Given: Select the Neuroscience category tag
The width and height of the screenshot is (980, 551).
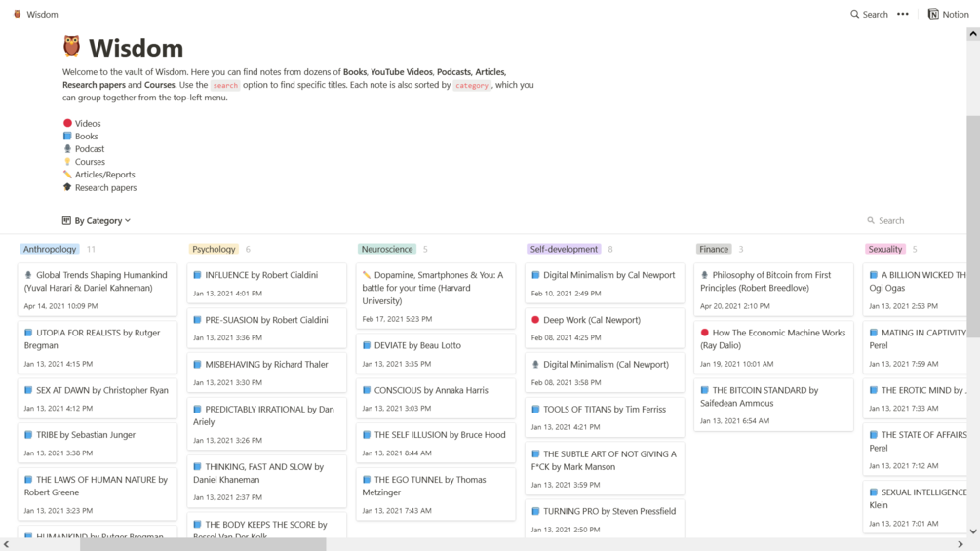Looking at the screenshot, I should coord(387,249).
